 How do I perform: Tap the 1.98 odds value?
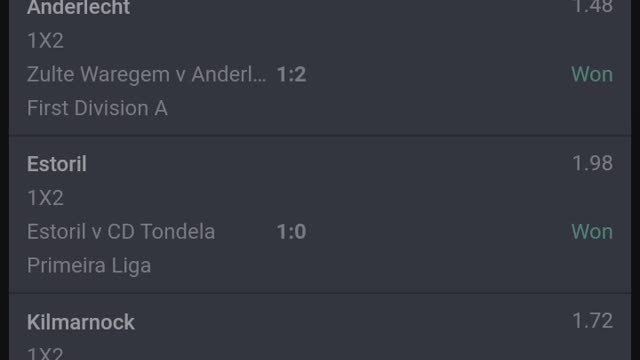(x=593, y=163)
